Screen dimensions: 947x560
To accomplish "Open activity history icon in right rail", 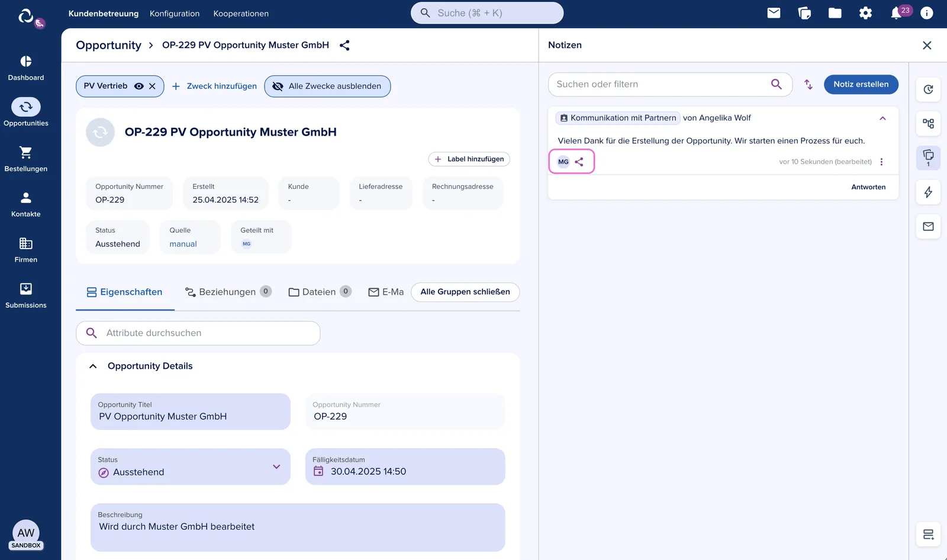I will (x=928, y=89).
